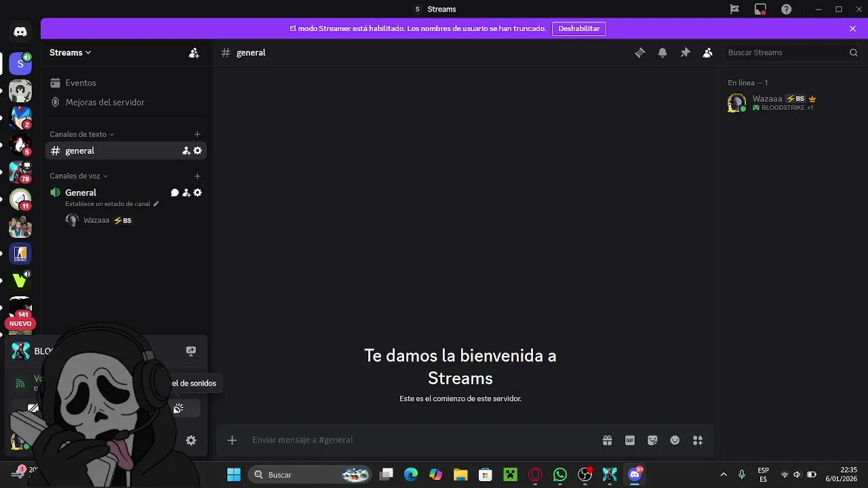
Task: Collapse the Canales de texto category
Action: (81, 134)
